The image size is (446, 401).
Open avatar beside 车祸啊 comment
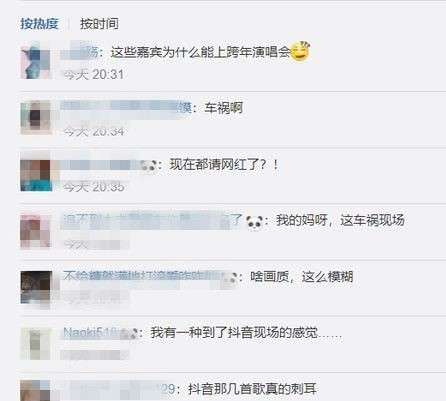coord(36,118)
